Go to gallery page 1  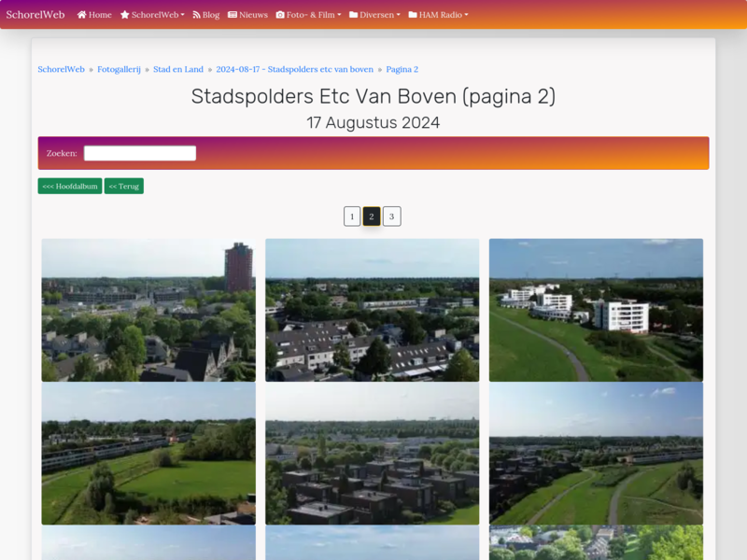pos(352,217)
